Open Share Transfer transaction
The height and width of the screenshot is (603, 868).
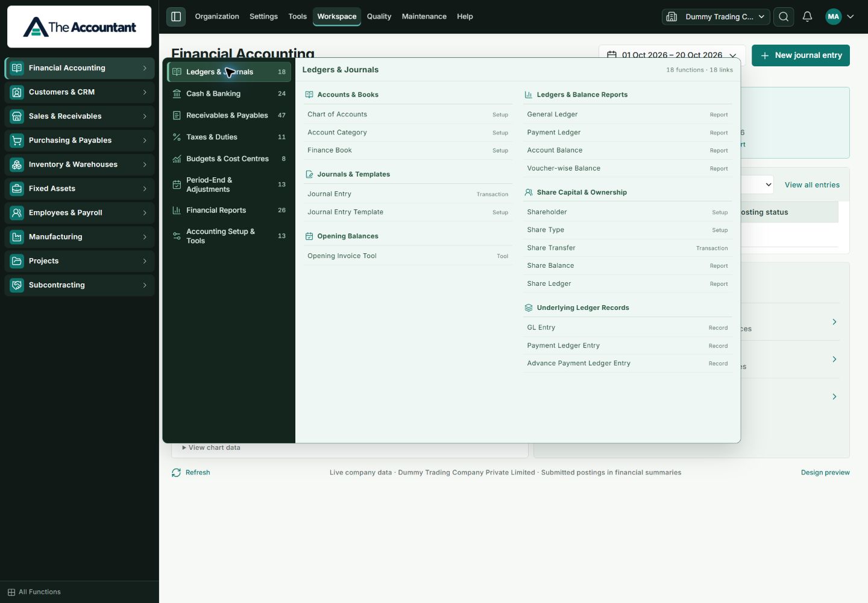tap(627, 248)
